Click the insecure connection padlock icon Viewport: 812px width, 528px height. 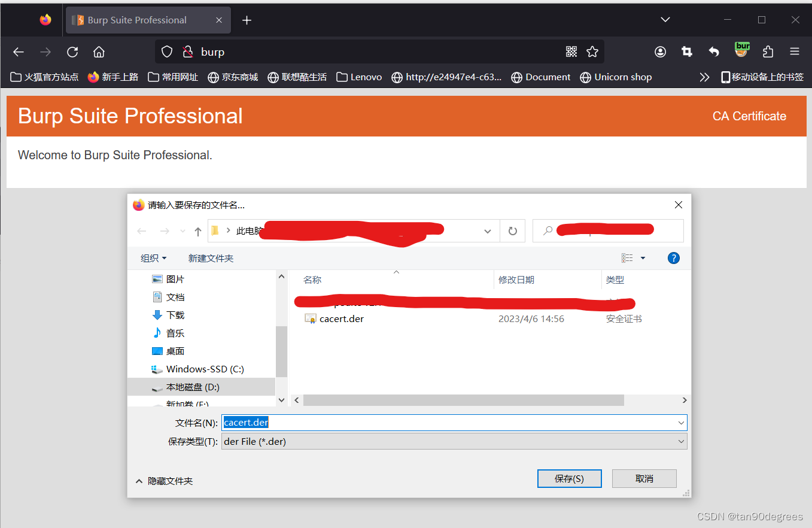(x=188, y=52)
